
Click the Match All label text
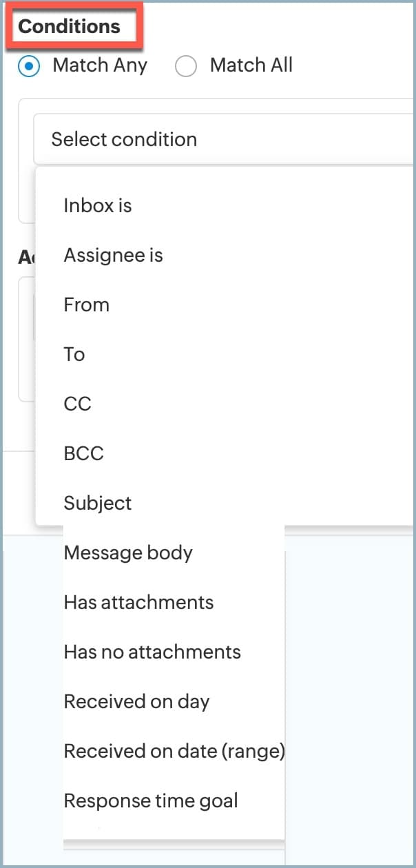coord(251,65)
